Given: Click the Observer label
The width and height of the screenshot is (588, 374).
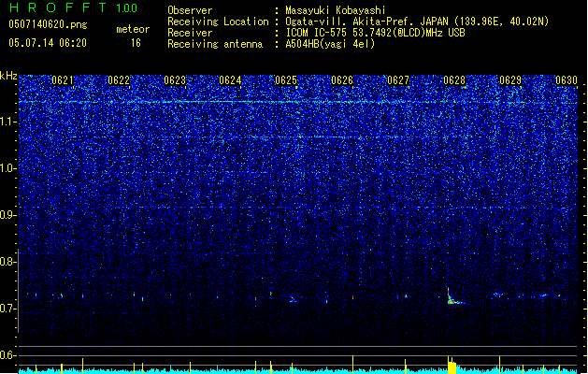Looking at the screenshot, I should 190,10.
